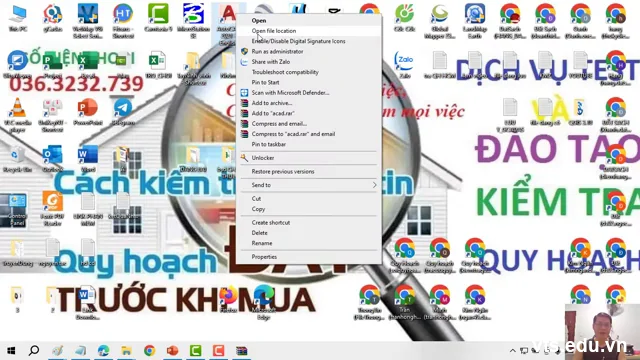Open the Global Mapper desktop shortcut
The width and height of the screenshot is (640, 360).
point(440,20)
